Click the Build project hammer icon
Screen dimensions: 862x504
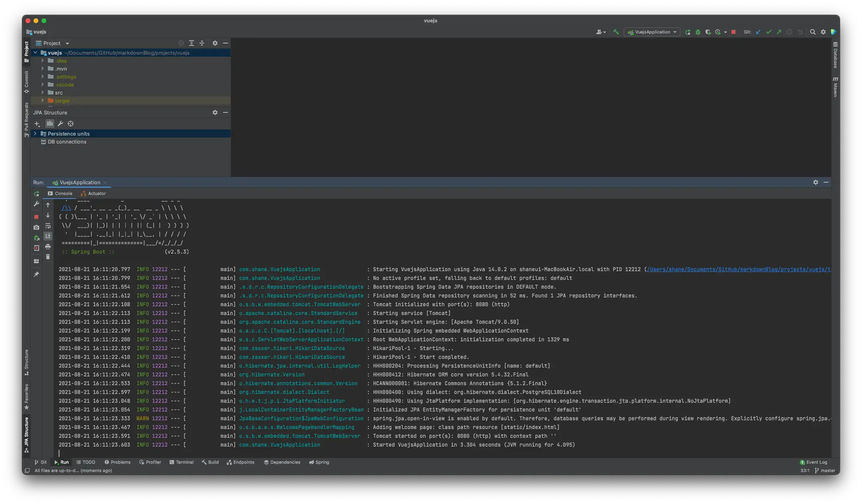(x=616, y=32)
